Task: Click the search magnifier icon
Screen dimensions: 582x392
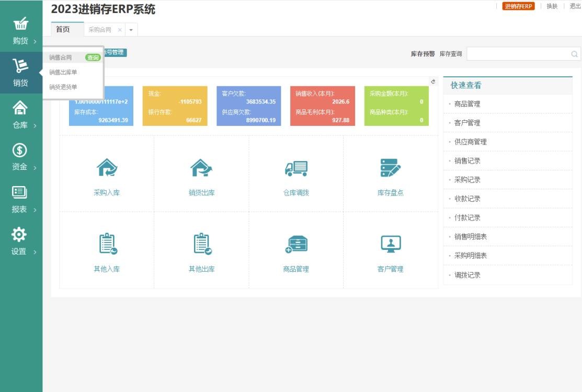Action: (x=574, y=54)
